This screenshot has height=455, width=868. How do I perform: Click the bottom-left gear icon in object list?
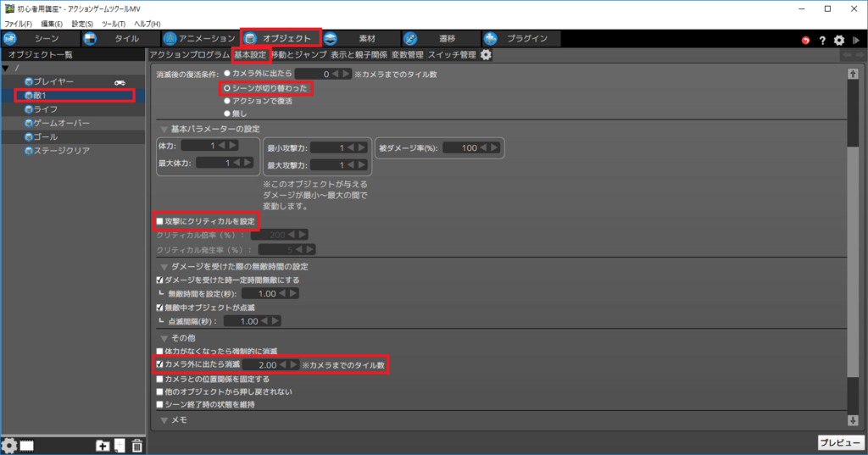[x=8, y=446]
